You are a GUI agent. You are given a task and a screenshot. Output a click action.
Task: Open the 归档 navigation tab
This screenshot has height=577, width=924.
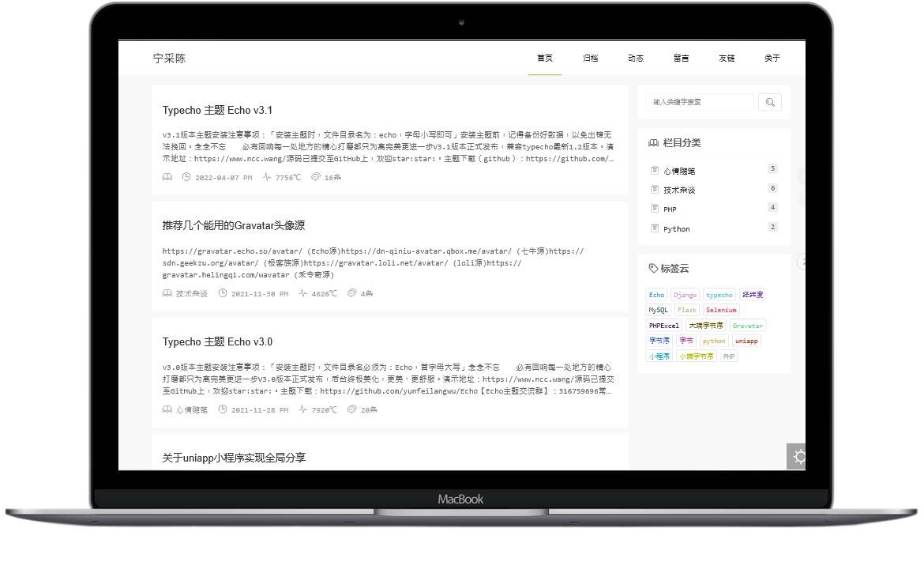point(590,58)
